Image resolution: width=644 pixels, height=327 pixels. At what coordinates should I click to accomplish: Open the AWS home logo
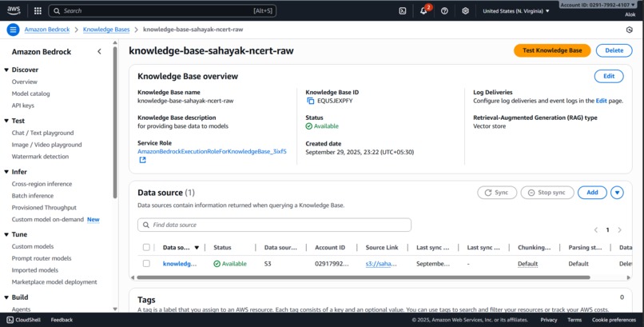click(14, 10)
